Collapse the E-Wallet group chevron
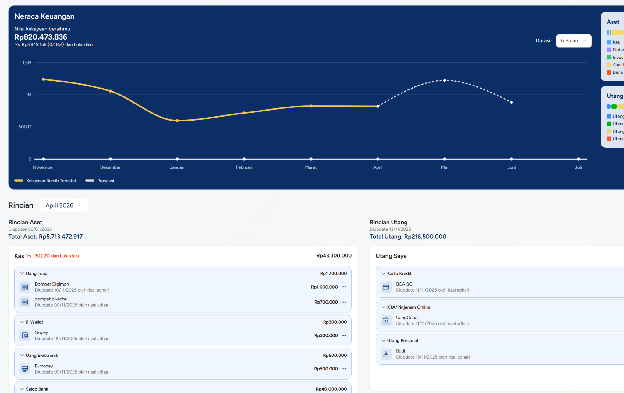This screenshot has height=393, width=624. tap(22, 322)
